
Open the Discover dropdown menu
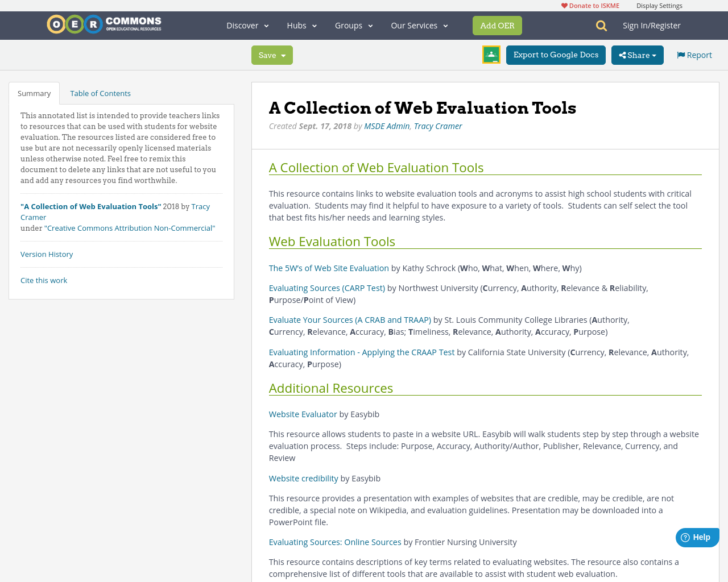coord(246,25)
